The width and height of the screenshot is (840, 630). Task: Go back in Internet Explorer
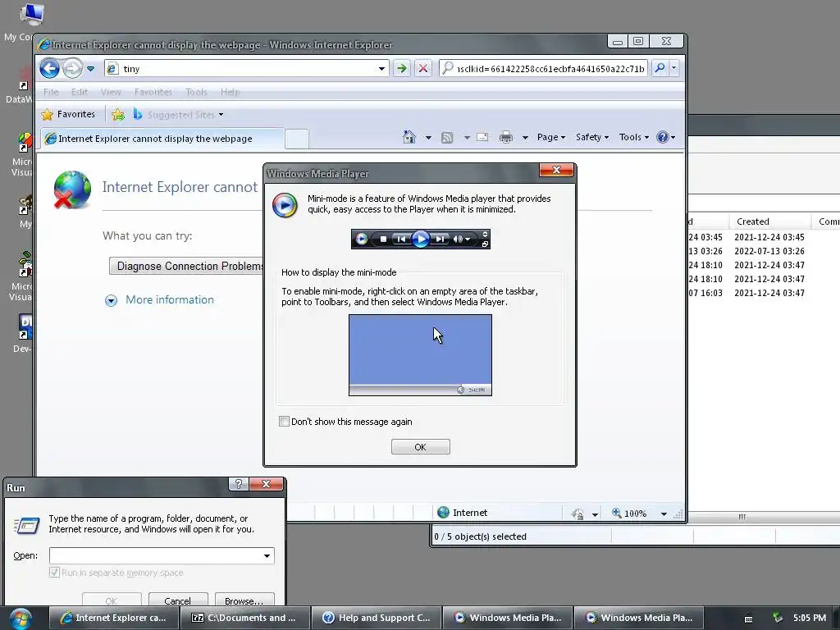tap(50, 69)
